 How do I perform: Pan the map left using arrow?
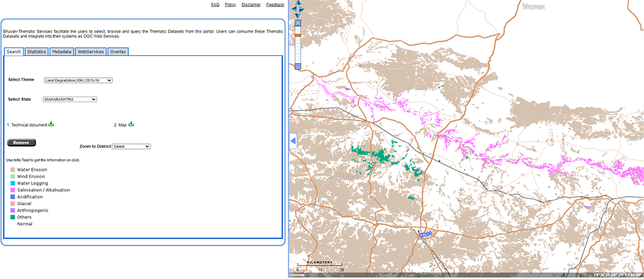293,10
